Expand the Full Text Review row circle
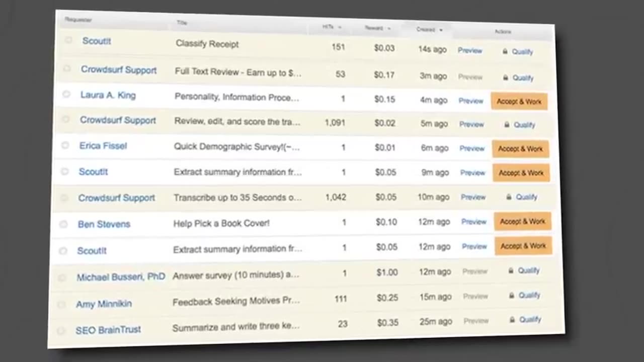The height and width of the screenshot is (362, 644). coord(67,68)
